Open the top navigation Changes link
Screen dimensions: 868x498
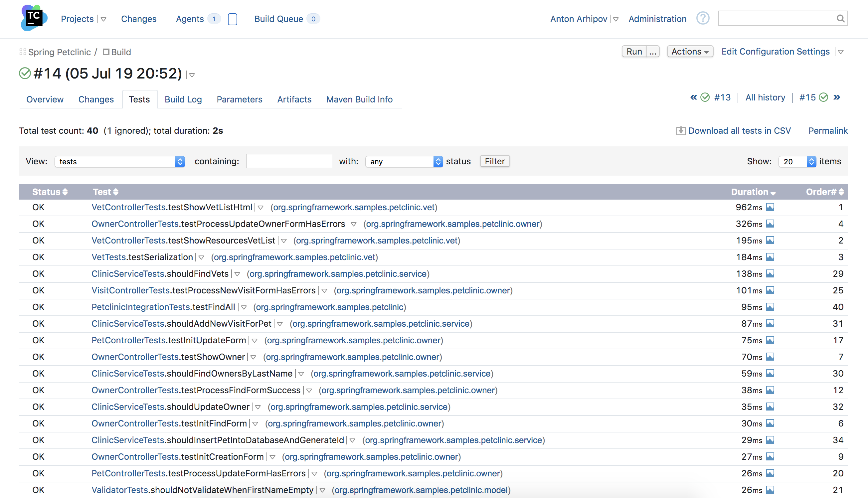tap(138, 19)
